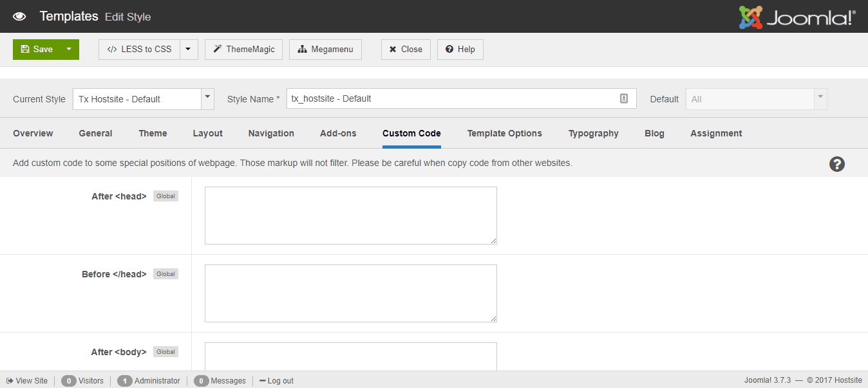This screenshot has width=868, height=388.
Task: Switch to the Typography tab
Action: (x=592, y=133)
